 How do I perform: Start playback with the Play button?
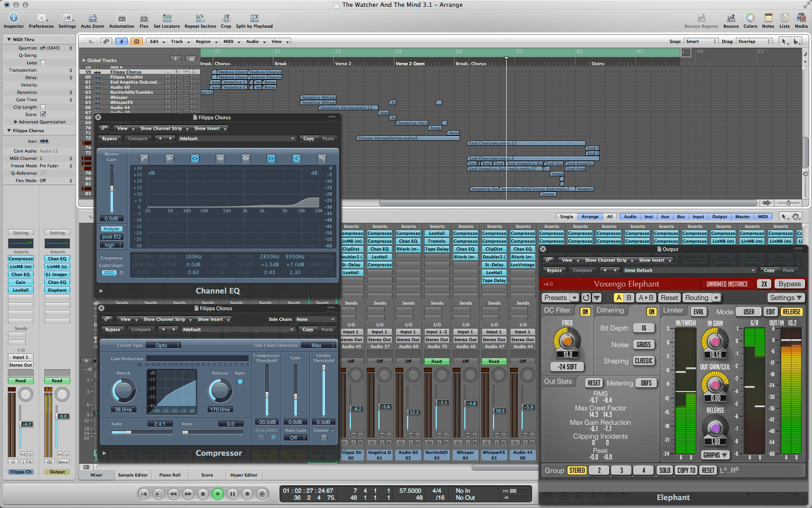218,494
